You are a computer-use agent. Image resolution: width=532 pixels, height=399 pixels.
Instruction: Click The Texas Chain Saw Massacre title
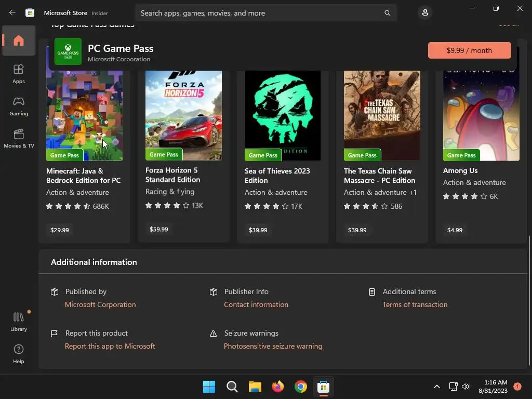379,176
